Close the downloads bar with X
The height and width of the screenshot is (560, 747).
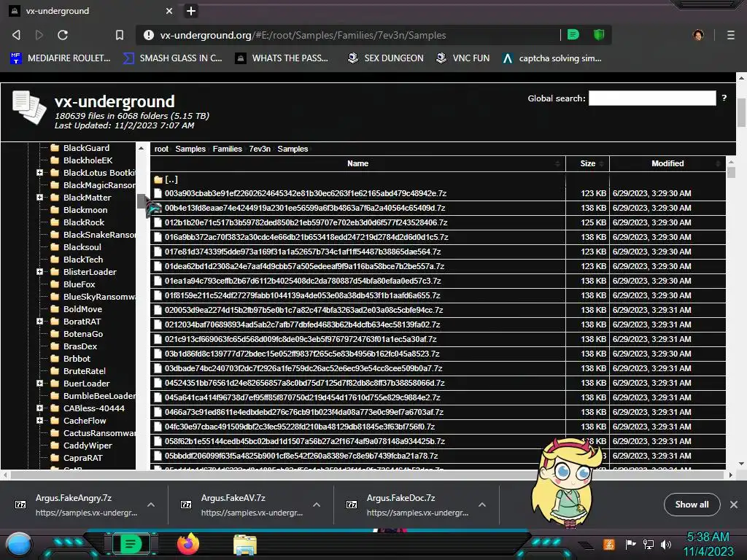coord(734,505)
